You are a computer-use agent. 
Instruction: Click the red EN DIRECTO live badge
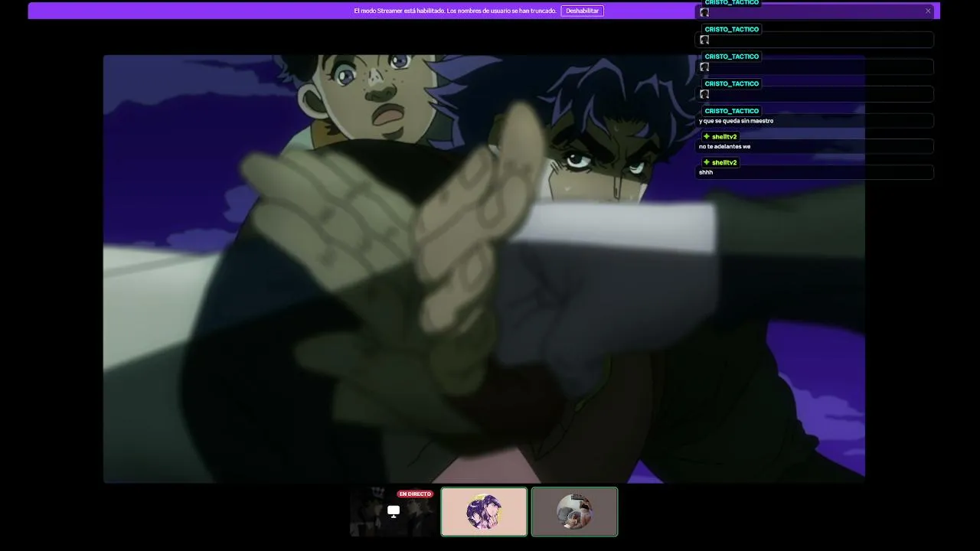[415, 494]
